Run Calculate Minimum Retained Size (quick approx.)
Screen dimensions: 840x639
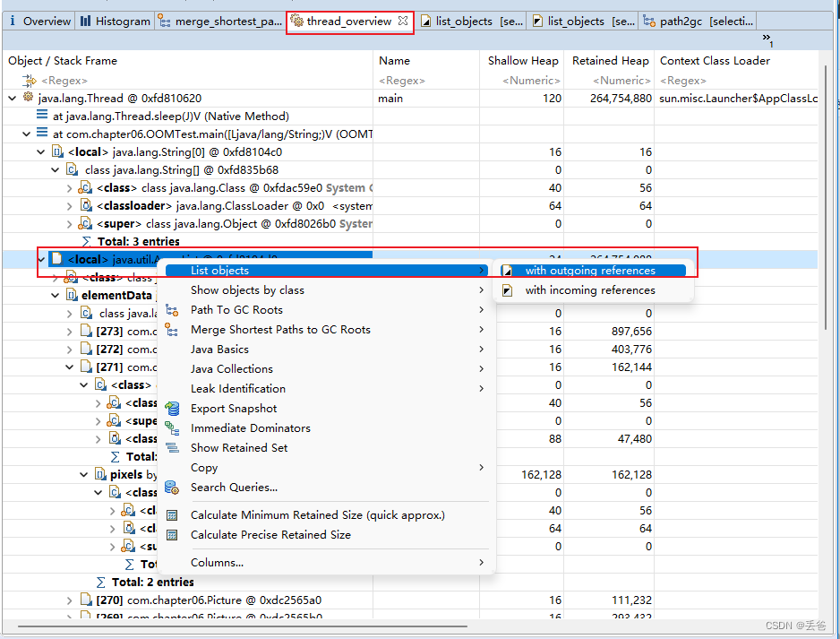[327, 515]
